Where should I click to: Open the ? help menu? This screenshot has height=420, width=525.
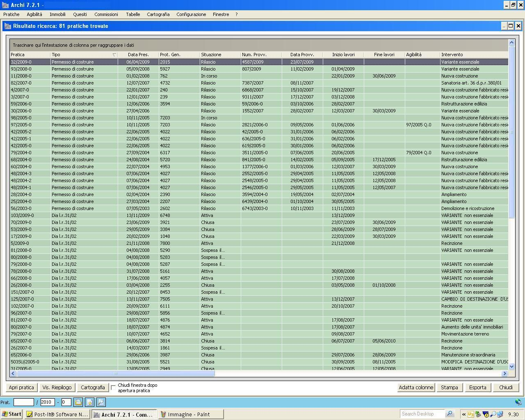(x=236, y=14)
